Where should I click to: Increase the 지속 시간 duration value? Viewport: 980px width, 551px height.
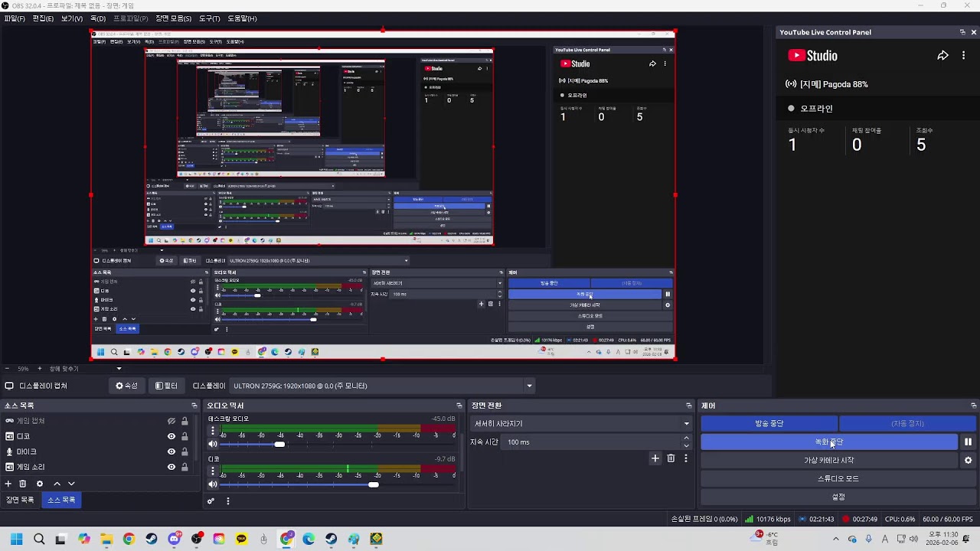pyautogui.click(x=686, y=438)
